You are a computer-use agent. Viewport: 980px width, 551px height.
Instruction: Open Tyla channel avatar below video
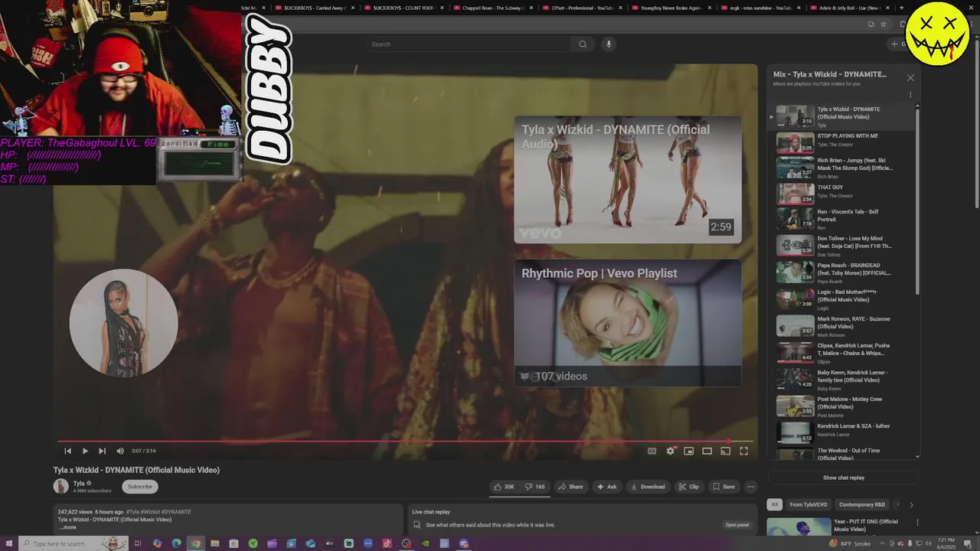click(61, 487)
